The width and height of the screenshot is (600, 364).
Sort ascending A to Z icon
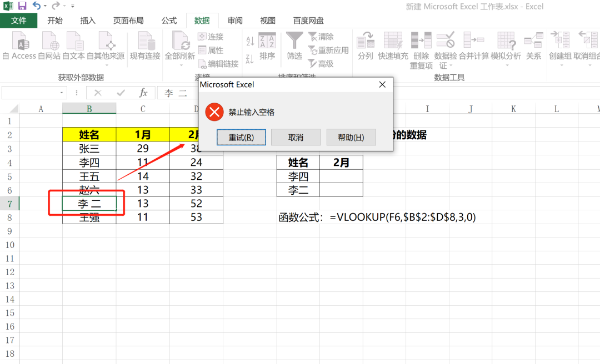[x=250, y=41]
